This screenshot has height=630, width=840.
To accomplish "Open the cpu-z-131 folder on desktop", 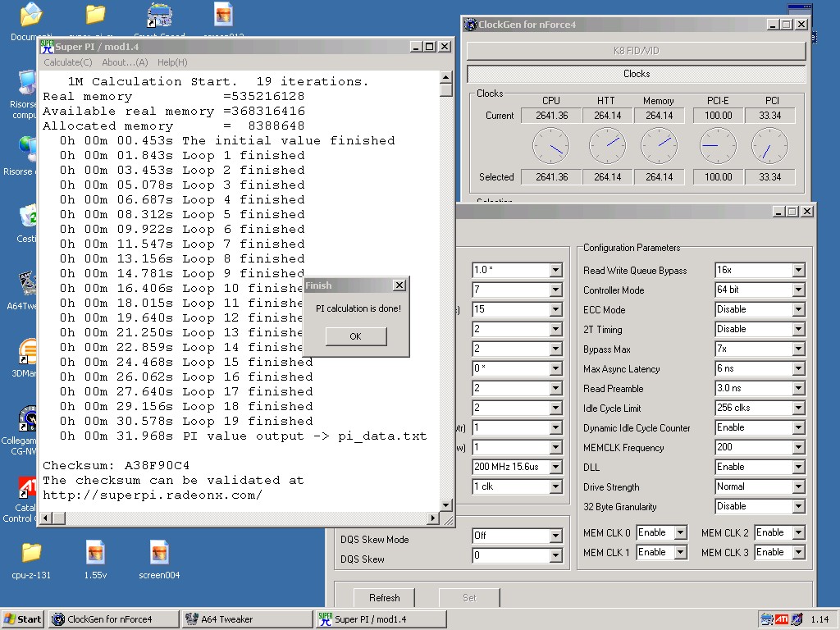I will (x=31, y=553).
